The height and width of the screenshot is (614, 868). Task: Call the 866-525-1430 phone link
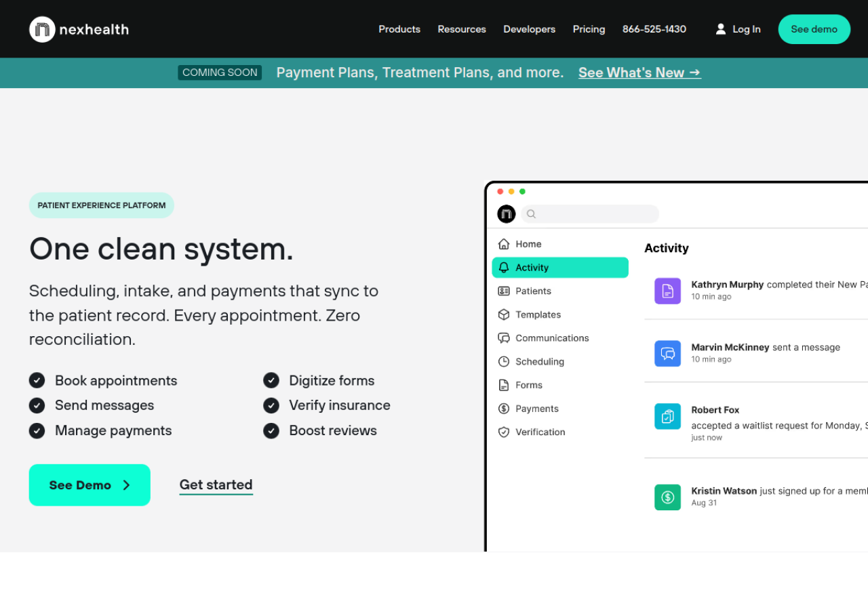point(654,29)
